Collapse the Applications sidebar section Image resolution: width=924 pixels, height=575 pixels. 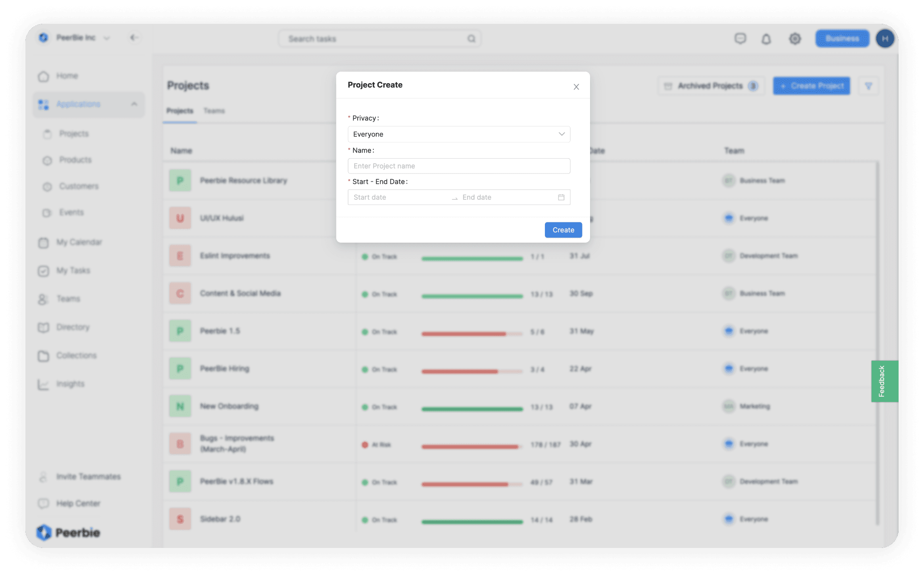click(x=134, y=104)
